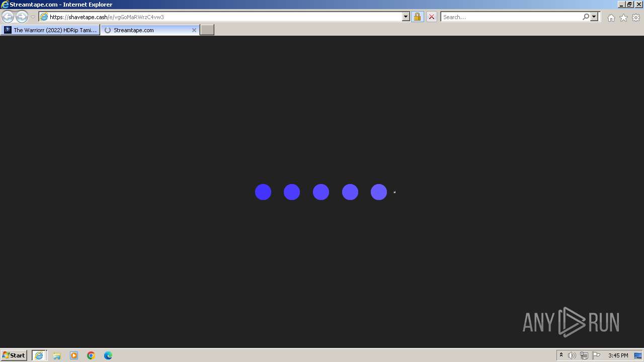Open the search provider dropdown
Viewport: 644px width, 362px height.
594,17
